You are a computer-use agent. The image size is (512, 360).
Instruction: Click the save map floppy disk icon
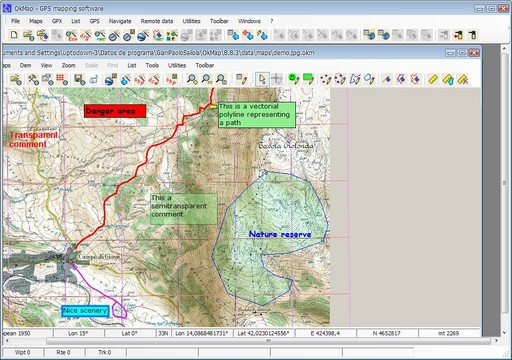(80, 79)
